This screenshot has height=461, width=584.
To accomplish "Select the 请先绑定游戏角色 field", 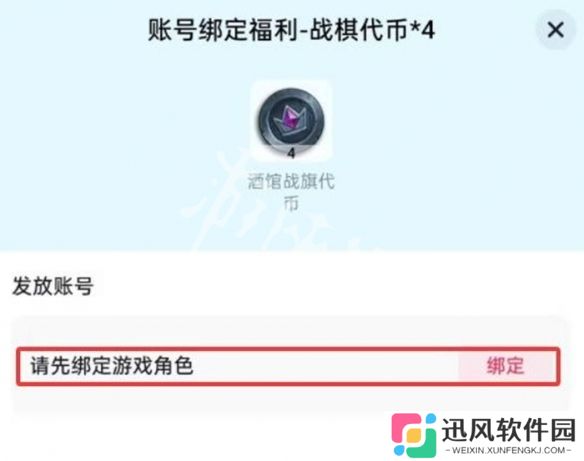I will click(288, 366).
